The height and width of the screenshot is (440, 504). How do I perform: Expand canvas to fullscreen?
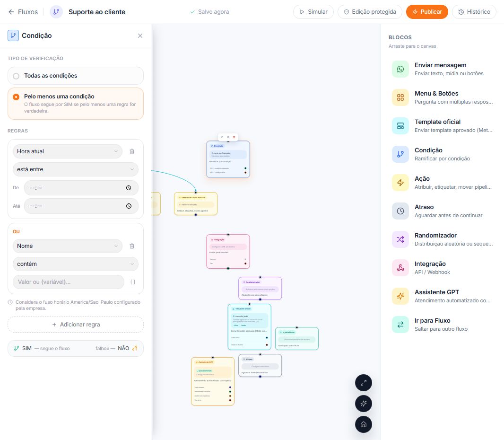coord(364,383)
